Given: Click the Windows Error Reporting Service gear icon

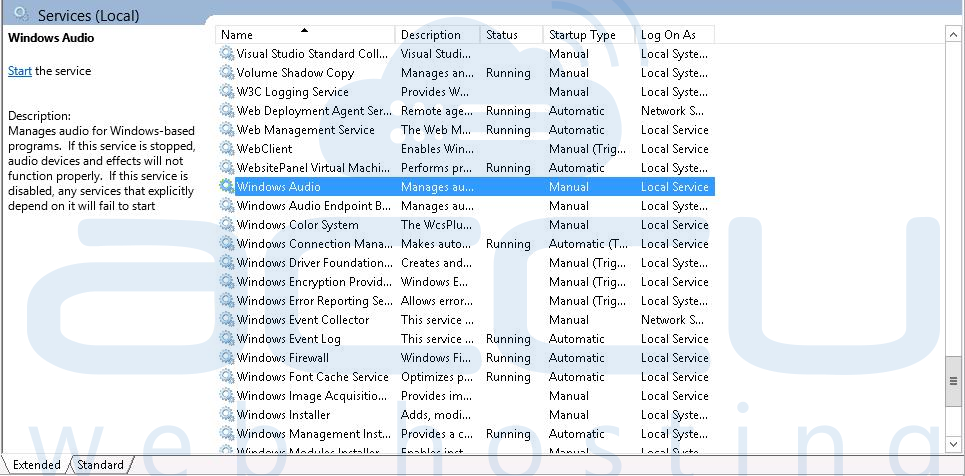Looking at the screenshot, I should coord(226,301).
